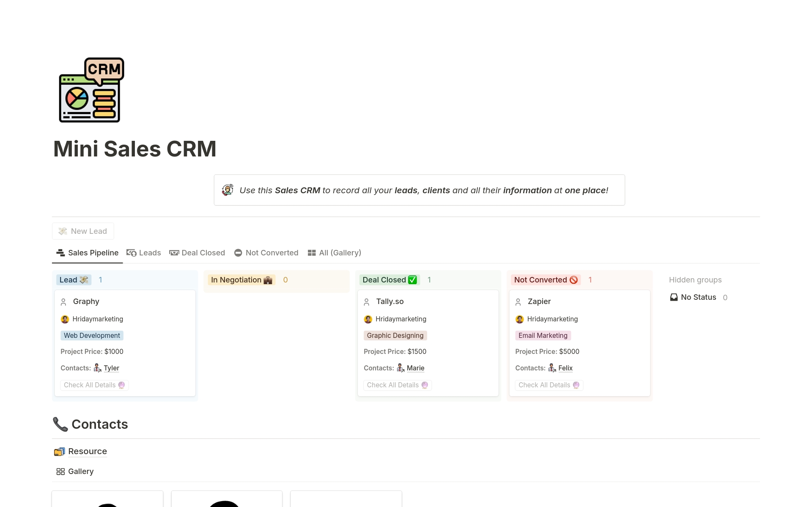Click Hridaymarketing avatar on Zapier card
This screenshot has height=507, width=812.
pos(519,319)
